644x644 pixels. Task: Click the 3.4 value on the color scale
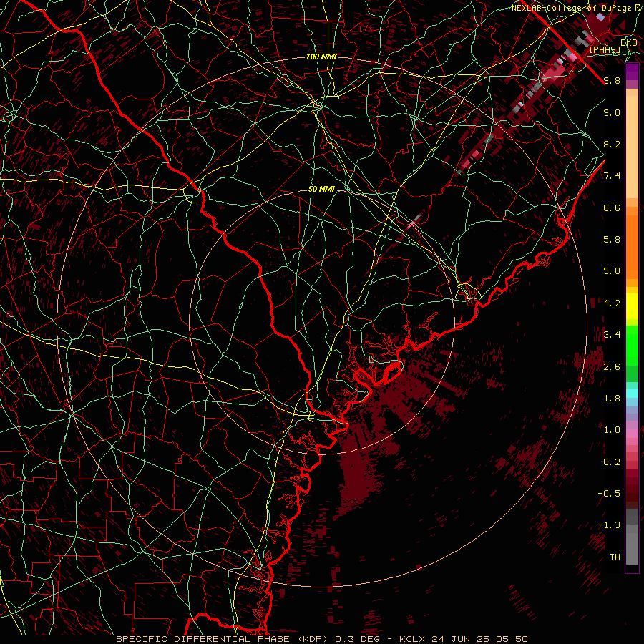tap(612, 335)
